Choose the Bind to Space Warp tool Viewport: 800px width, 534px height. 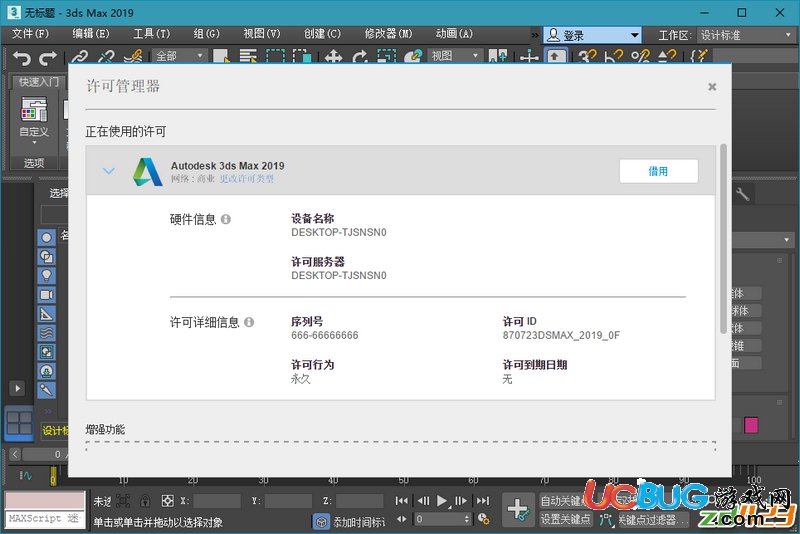(133, 57)
